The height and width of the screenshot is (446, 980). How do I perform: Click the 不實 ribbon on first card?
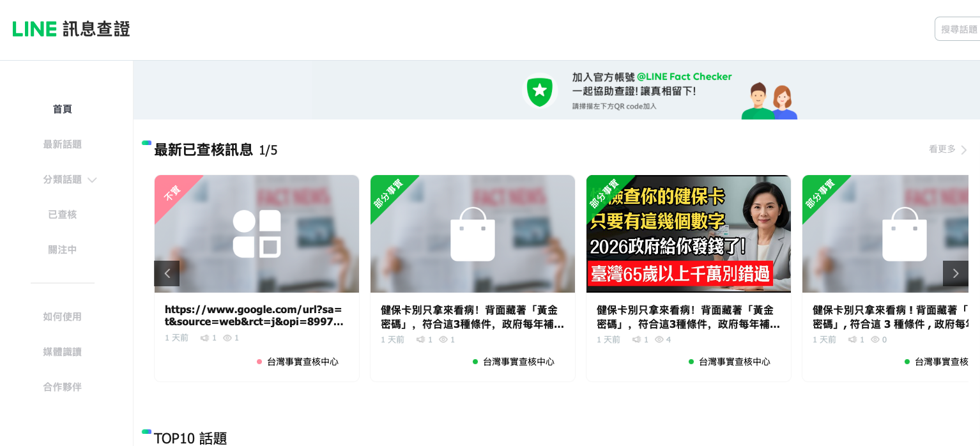[x=172, y=193]
